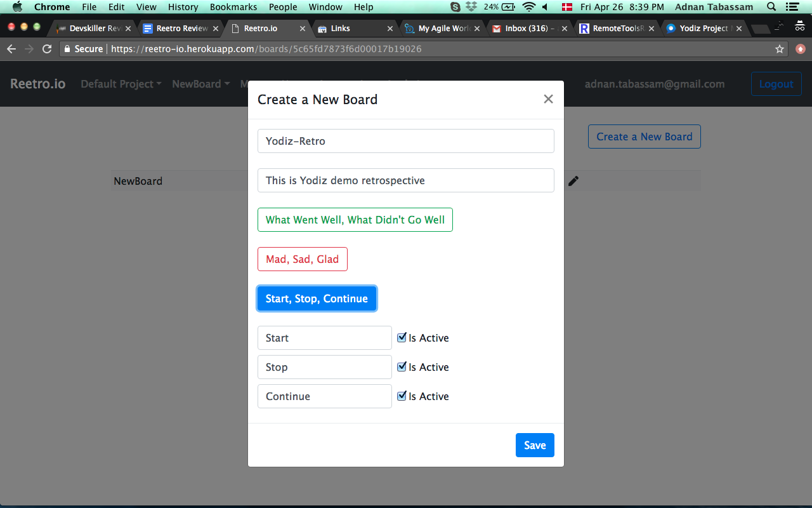Screen dimensions: 812x508
Task: Open the Chrome application menu
Action: [52, 7]
